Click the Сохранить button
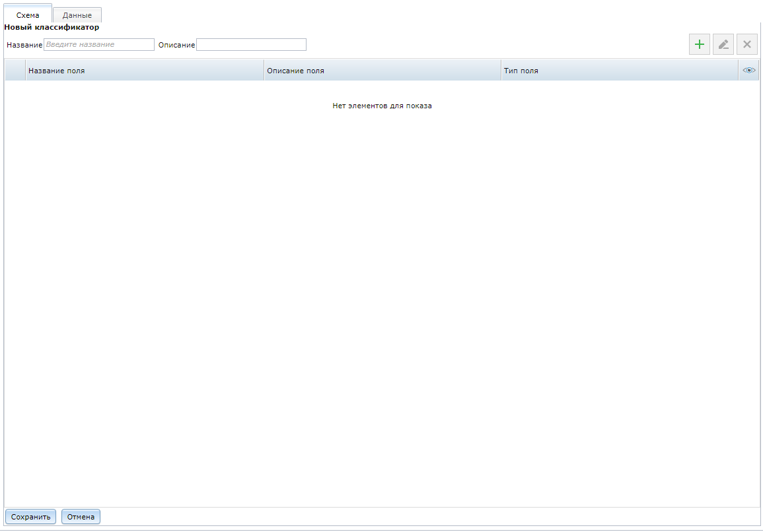Image resolution: width=763 pixels, height=532 pixels. [x=30, y=516]
